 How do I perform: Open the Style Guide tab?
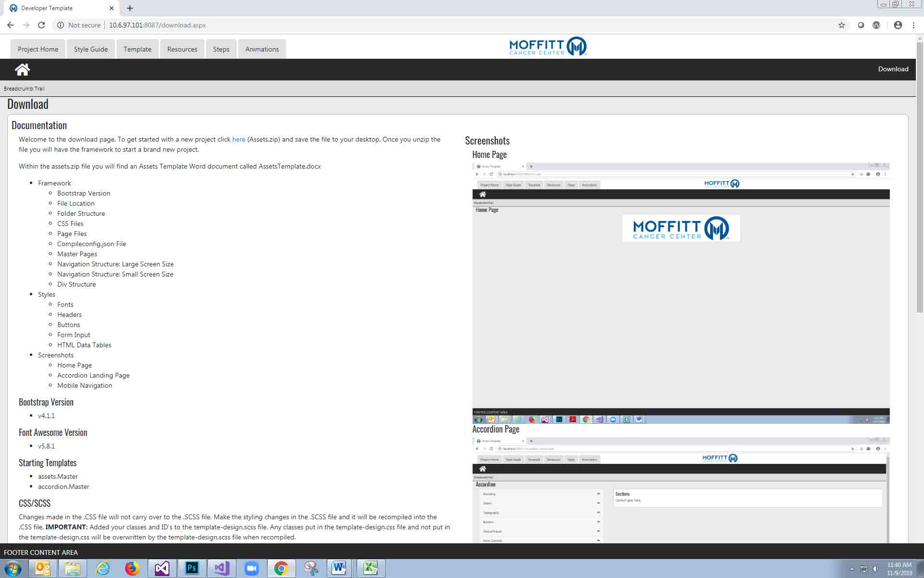pyautogui.click(x=90, y=49)
